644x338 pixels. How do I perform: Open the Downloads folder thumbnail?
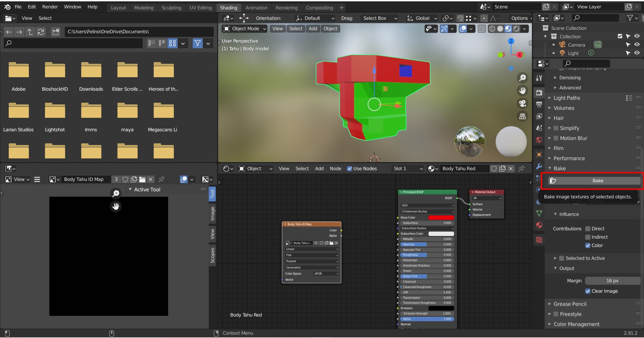[x=91, y=70]
